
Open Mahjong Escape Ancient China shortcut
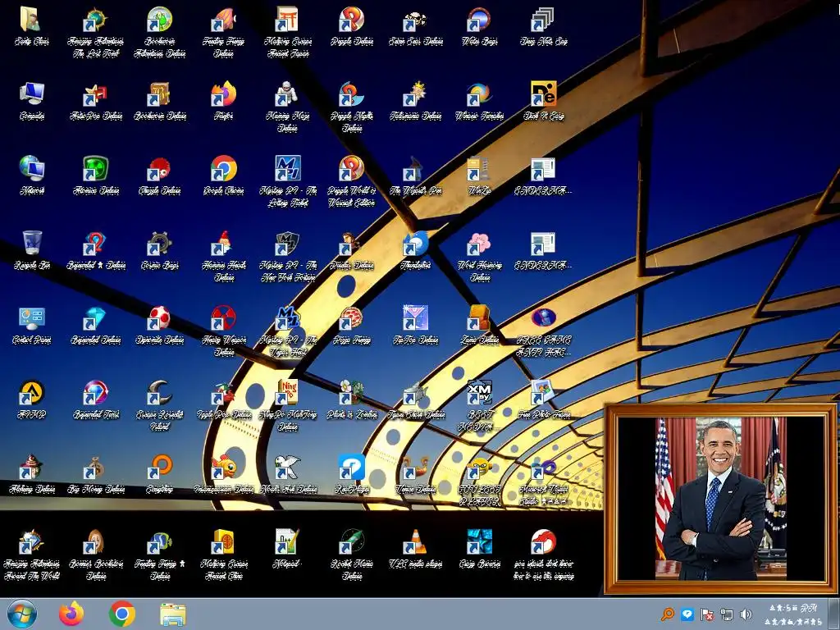(223, 555)
